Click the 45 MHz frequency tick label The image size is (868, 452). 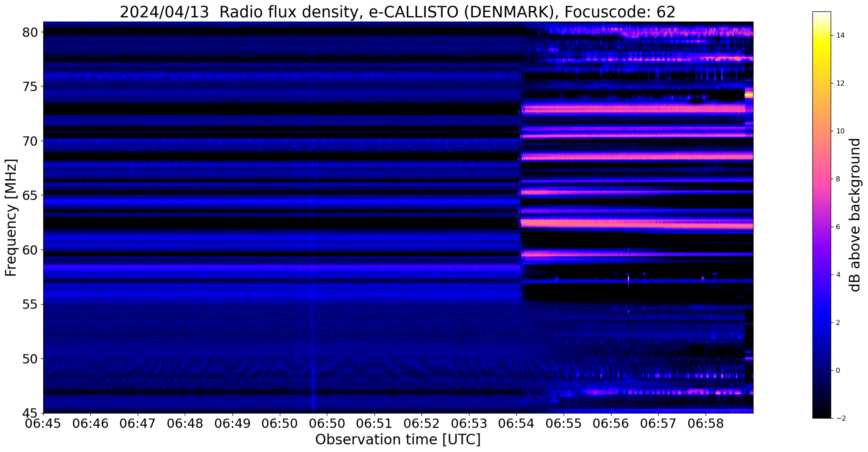tap(31, 413)
